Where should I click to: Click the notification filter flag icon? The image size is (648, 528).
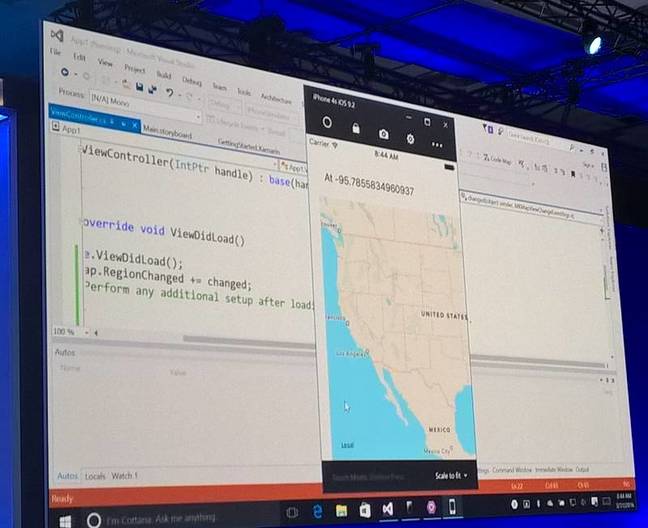coord(488,129)
